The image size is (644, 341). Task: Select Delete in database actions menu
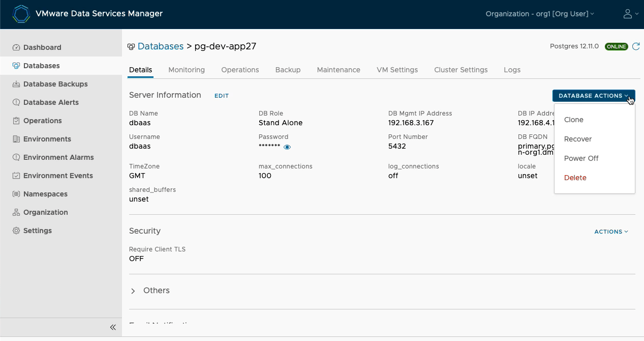pos(575,178)
